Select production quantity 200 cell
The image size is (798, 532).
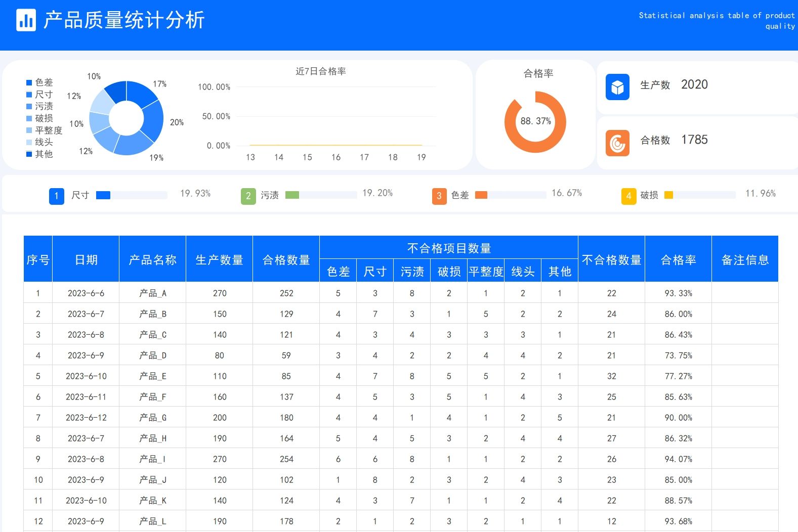pos(220,417)
